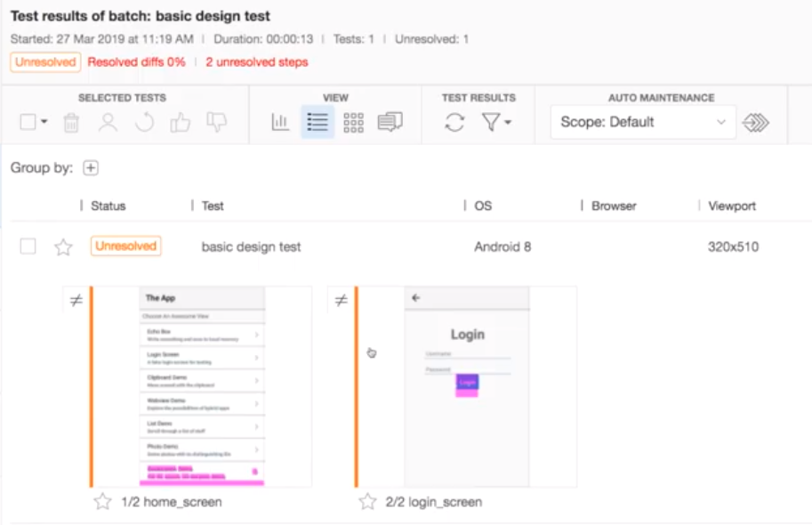
Task: Click the Unresolved status badge in the row
Action: point(125,246)
